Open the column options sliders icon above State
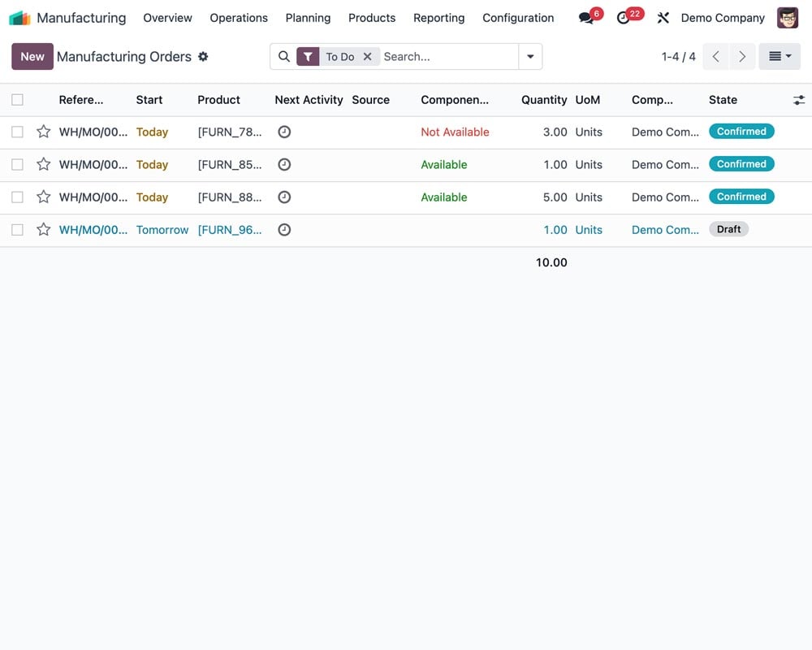Image resolution: width=812 pixels, height=650 pixels. tap(798, 99)
